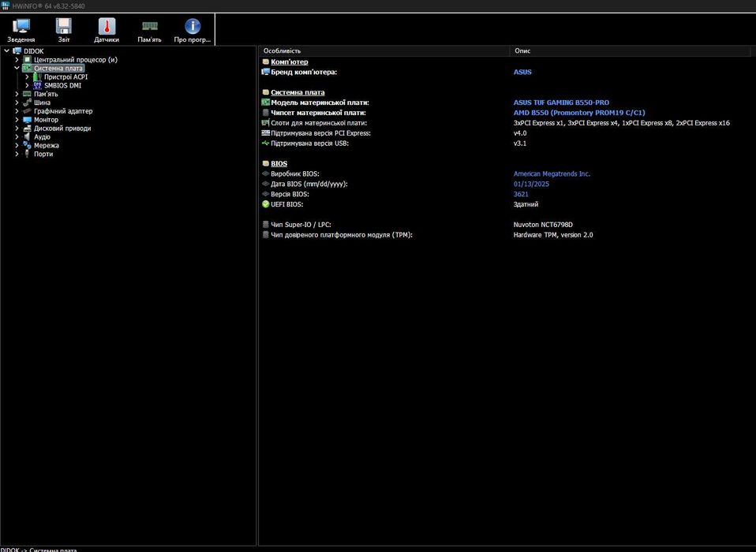Screen dimensions: 756x552
Task: Expand the Пристрої ACPI node arrow
Action: 27,76
